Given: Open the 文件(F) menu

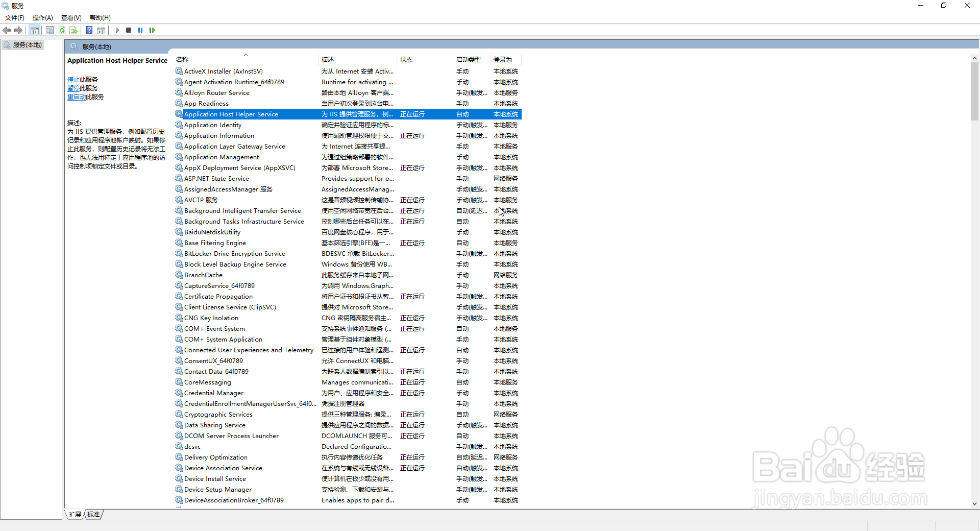Looking at the screenshot, I should pyautogui.click(x=15, y=18).
